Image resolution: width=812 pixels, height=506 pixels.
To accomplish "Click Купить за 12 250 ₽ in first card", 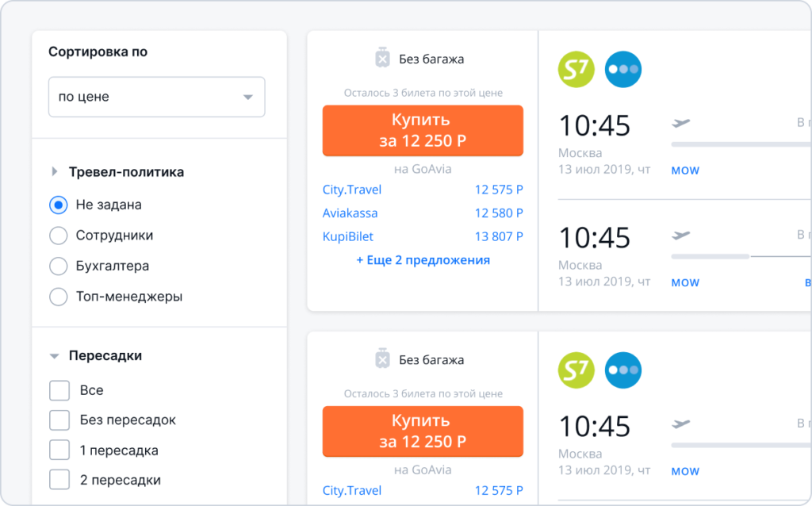I will pos(423,131).
